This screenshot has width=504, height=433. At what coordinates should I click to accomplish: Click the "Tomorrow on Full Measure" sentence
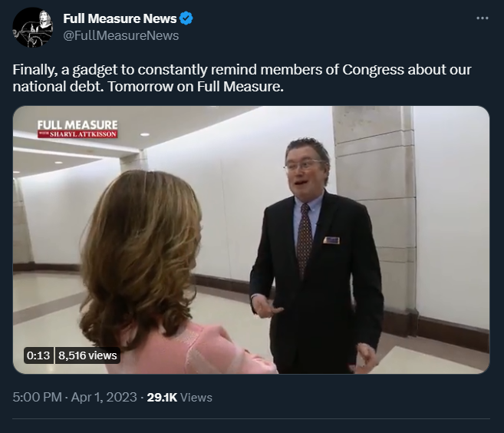click(x=196, y=87)
